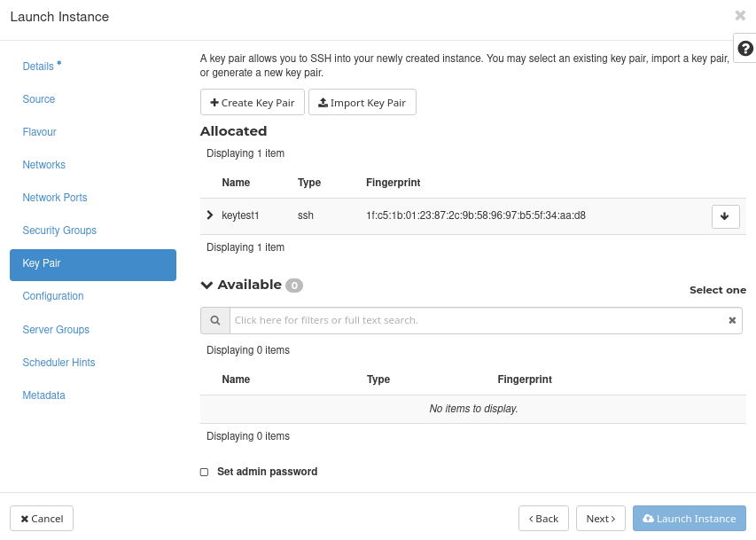Proceed using the Next button

600,518
